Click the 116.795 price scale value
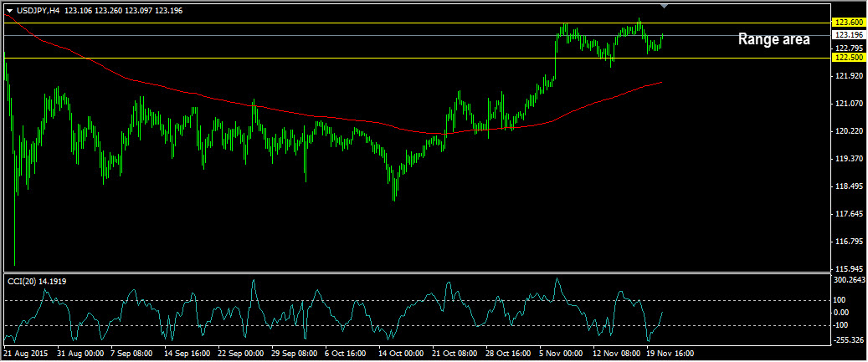 (849, 242)
